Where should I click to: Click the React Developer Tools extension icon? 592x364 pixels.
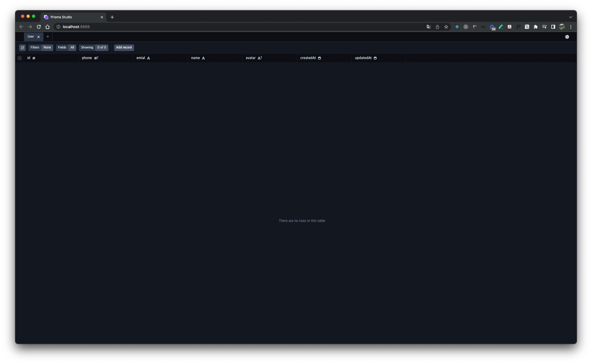tap(457, 27)
